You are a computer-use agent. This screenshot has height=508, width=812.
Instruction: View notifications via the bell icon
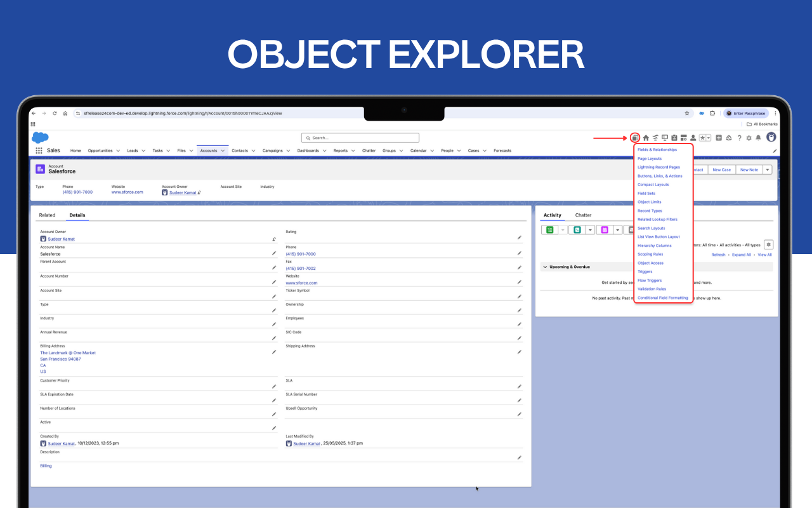coord(758,138)
